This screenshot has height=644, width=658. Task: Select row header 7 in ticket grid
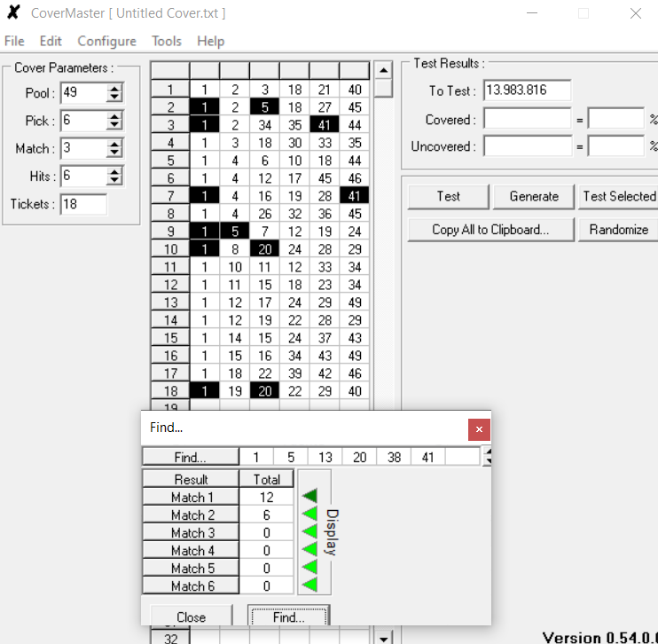click(x=170, y=196)
